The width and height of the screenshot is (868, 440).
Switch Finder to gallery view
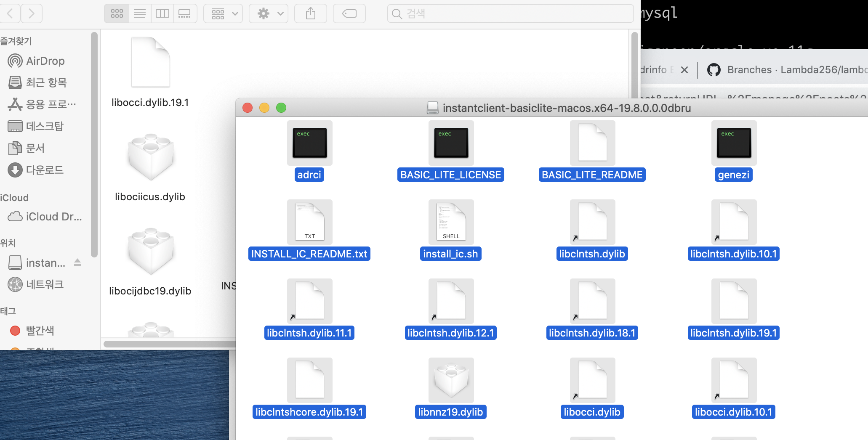(x=185, y=14)
